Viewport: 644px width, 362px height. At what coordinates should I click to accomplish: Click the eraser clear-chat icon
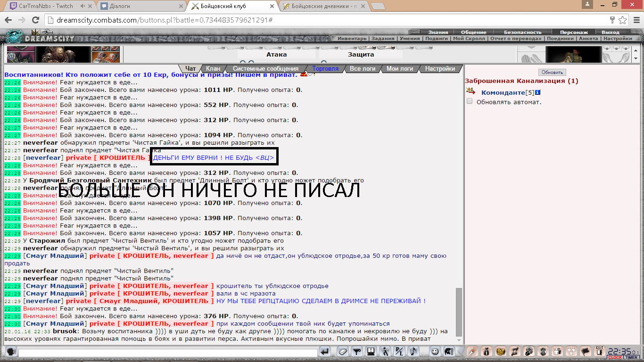point(343,351)
